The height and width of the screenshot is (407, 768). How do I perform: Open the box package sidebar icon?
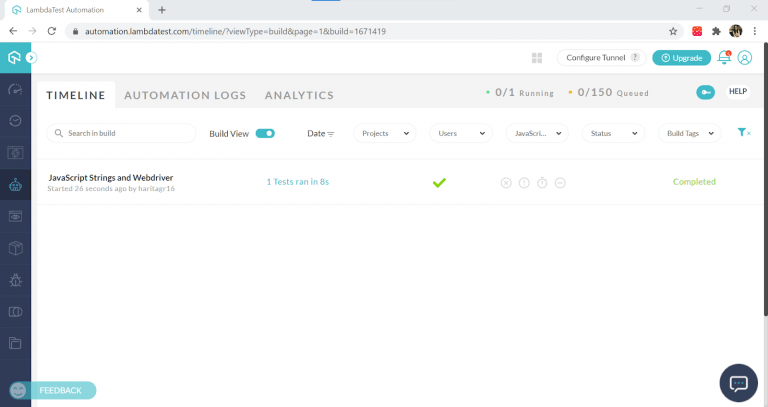point(15,248)
